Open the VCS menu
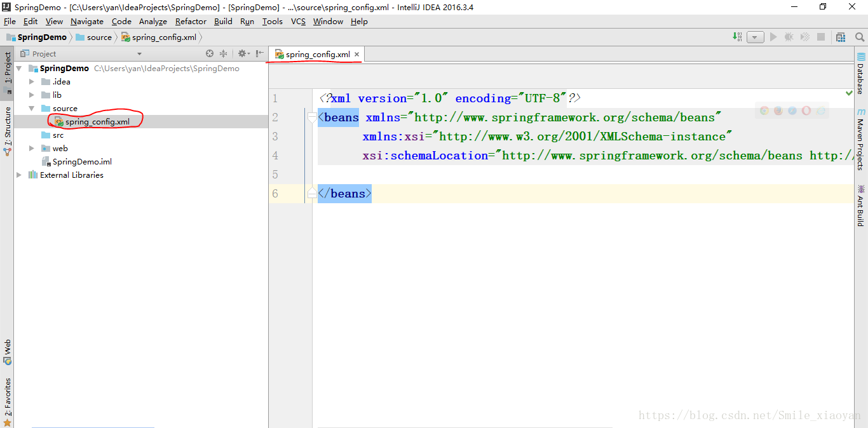 [298, 21]
